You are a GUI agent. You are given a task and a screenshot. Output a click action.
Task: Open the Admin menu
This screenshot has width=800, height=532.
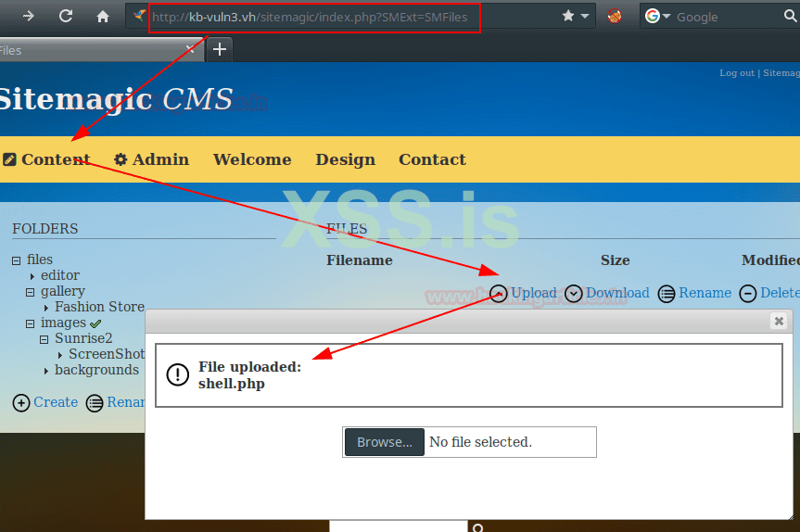coord(160,159)
